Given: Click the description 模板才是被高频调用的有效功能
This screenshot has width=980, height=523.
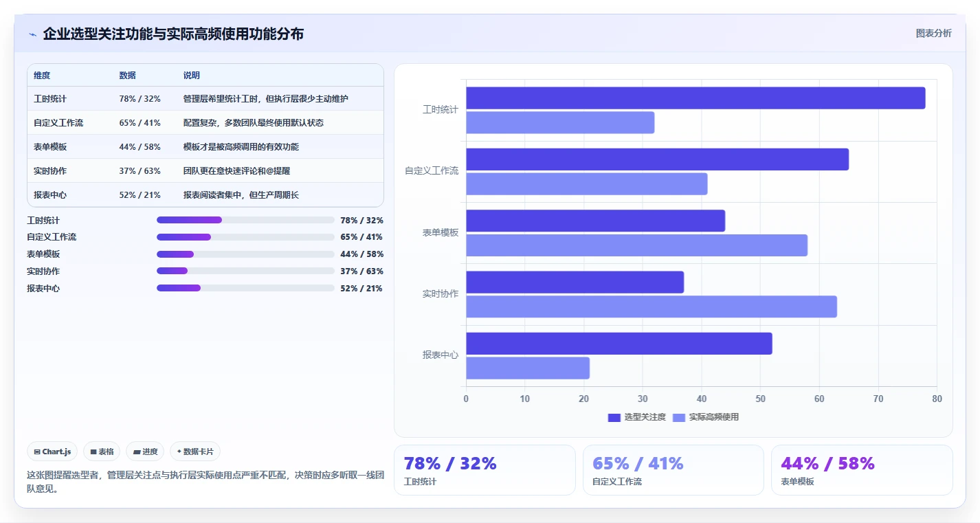Looking at the screenshot, I should 241,147.
